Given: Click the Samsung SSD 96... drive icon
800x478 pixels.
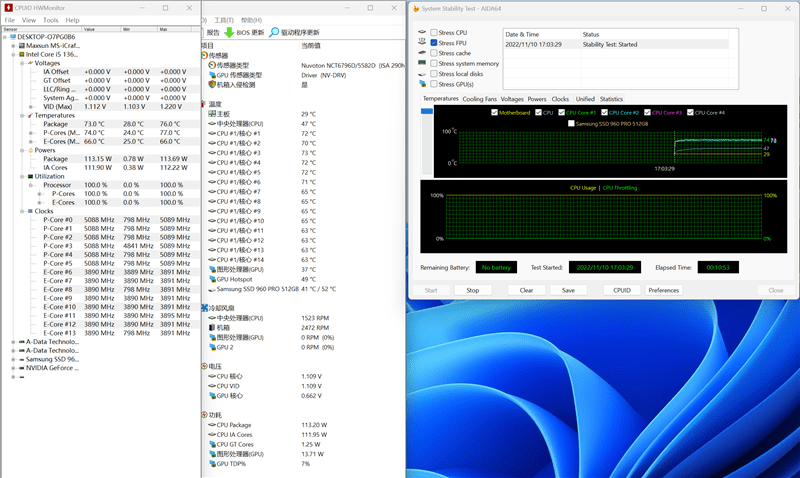Looking at the screenshot, I should (22, 359).
